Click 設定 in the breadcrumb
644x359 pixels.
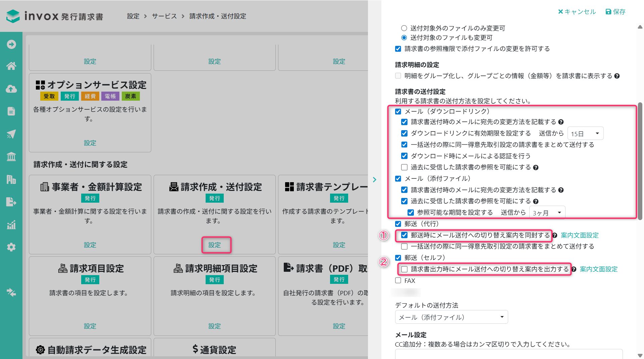(x=133, y=16)
